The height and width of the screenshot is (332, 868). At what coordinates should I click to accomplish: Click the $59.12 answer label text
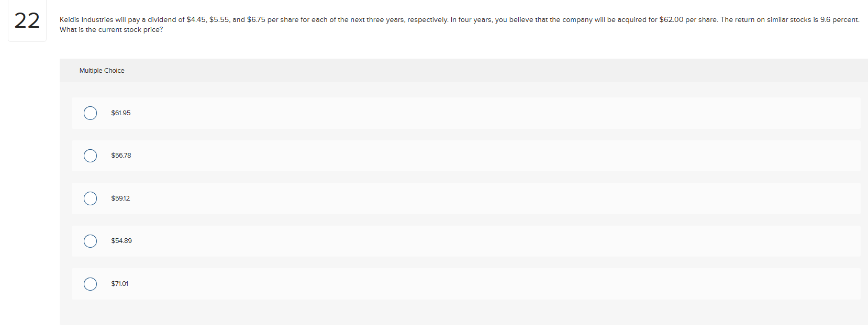click(120, 198)
